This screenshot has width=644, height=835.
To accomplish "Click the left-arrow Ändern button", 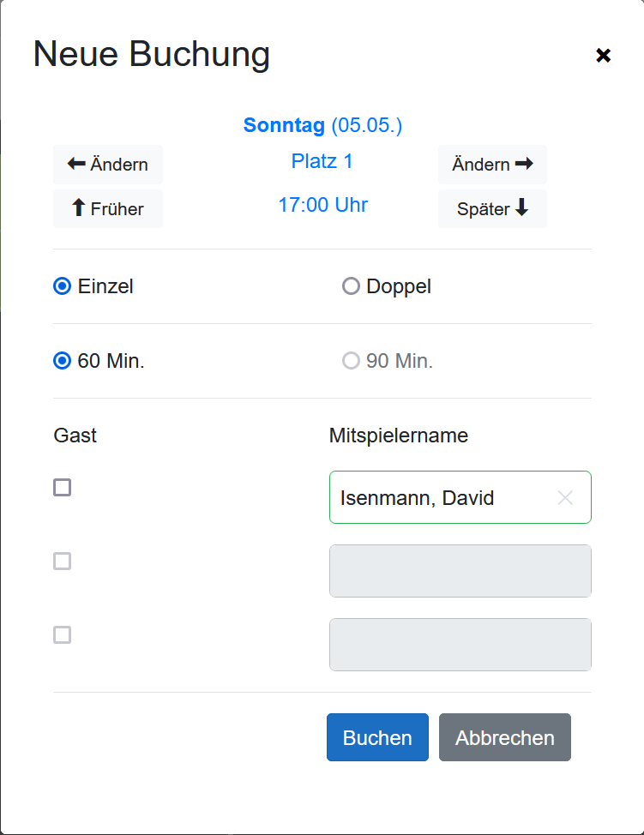I will click(108, 165).
